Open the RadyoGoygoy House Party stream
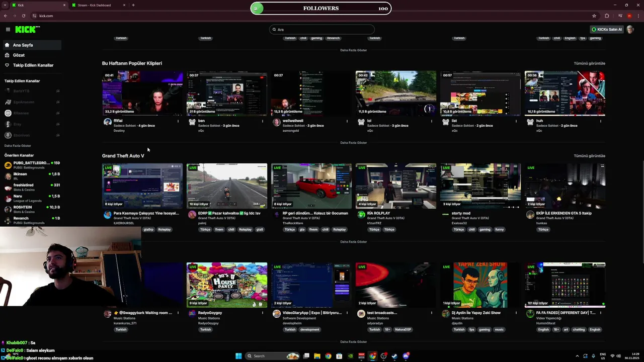The image size is (644, 362). click(227, 285)
